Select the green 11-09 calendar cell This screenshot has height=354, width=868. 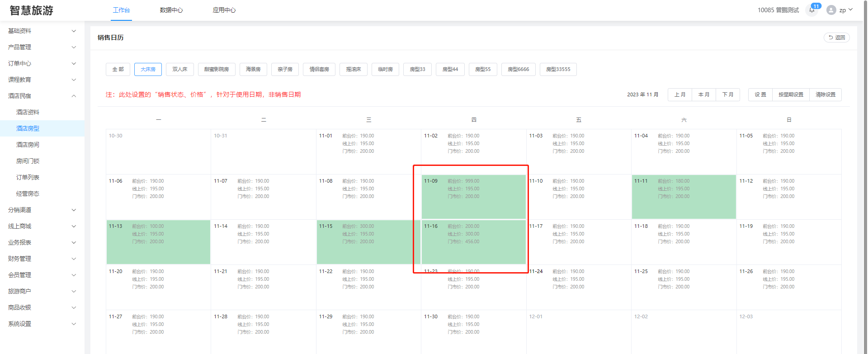click(473, 197)
